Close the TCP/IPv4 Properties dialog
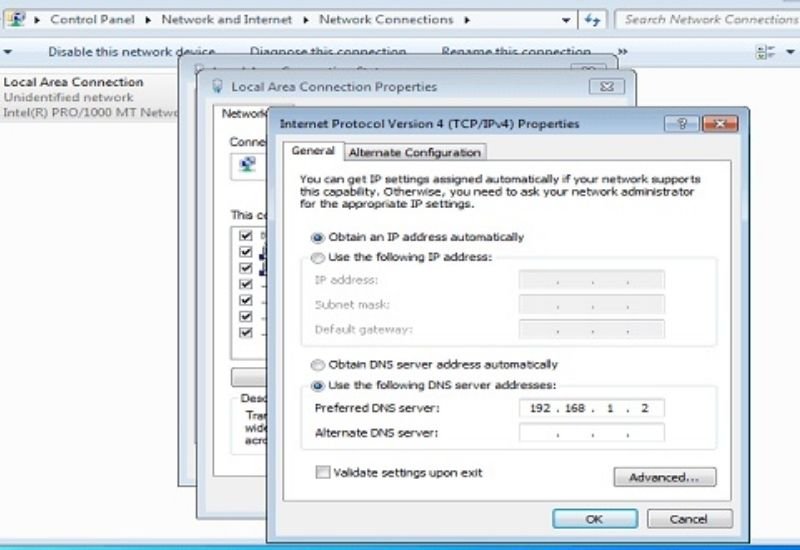This screenshot has width=800, height=550. (x=720, y=123)
